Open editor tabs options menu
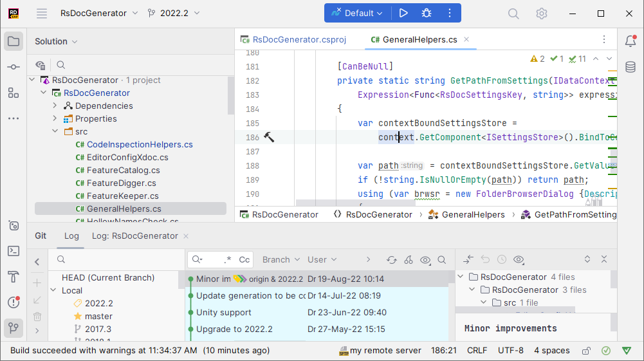The image size is (644, 361). 603,39
